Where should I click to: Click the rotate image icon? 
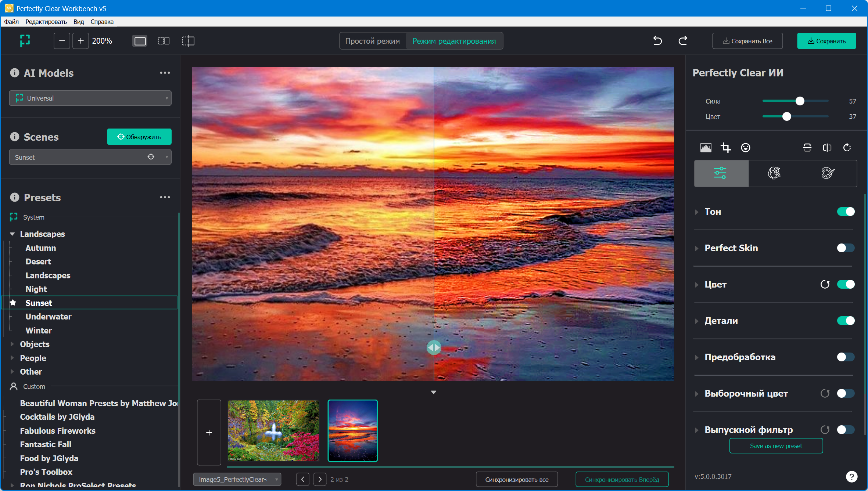[847, 148]
